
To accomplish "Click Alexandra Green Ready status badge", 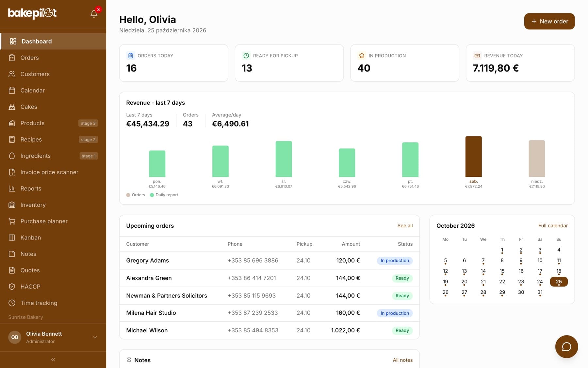I will (x=402, y=278).
